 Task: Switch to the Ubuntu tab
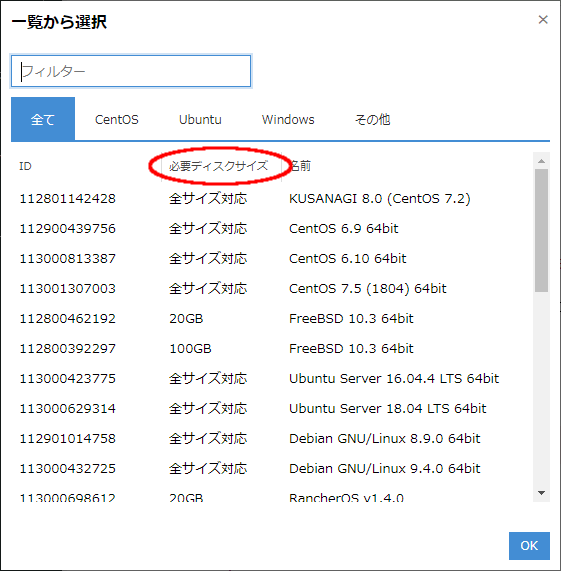pos(200,119)
